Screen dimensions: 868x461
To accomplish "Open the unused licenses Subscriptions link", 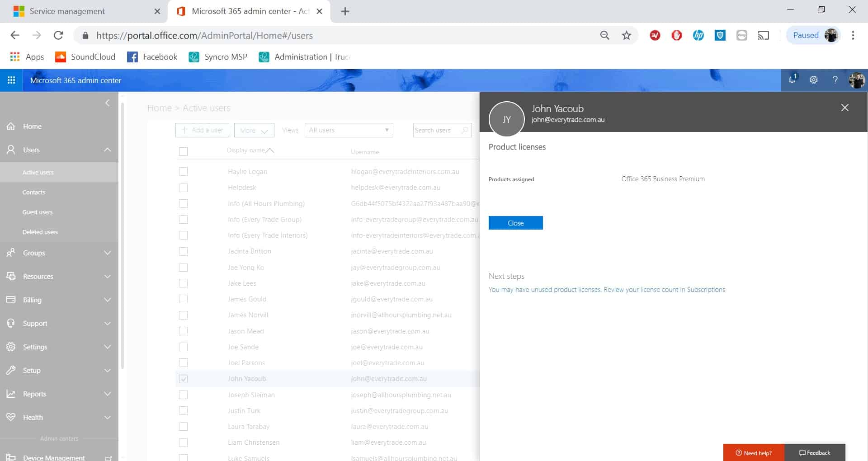I will pos(607,290).
